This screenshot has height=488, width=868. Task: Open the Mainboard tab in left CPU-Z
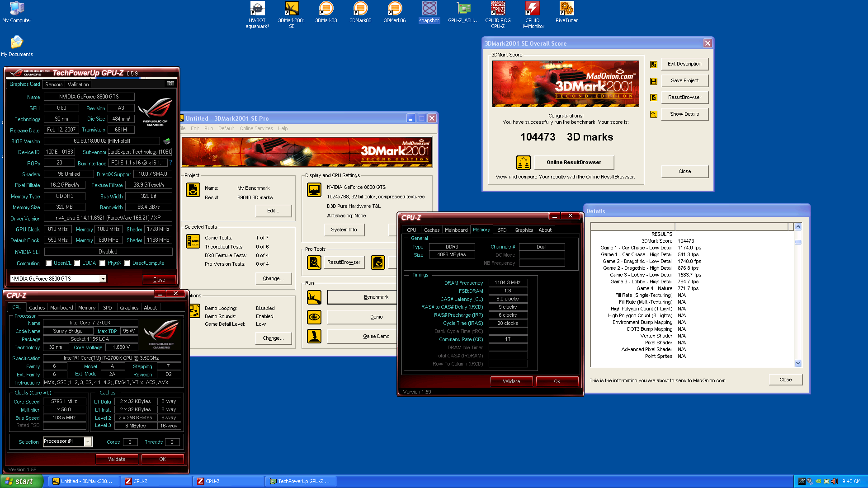tap(61, 308)
